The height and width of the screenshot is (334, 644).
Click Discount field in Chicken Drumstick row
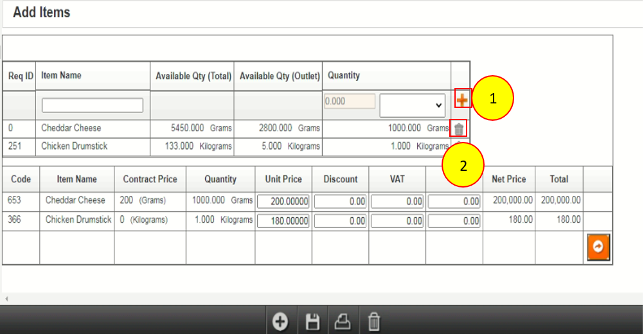(x=341, y=221)
